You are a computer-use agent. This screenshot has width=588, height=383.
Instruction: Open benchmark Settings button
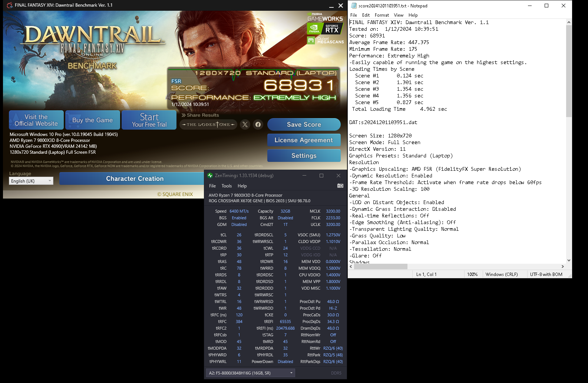point(304,156)
